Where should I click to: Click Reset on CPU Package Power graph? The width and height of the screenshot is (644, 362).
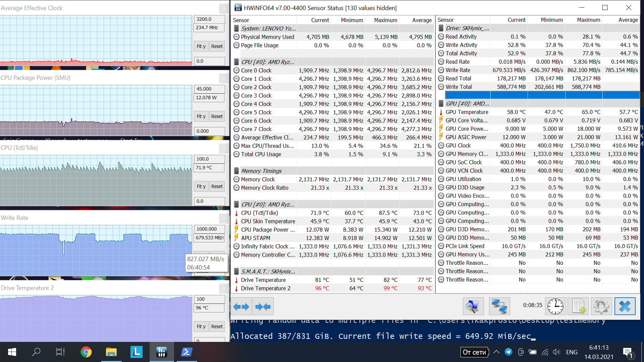point(217,116)
